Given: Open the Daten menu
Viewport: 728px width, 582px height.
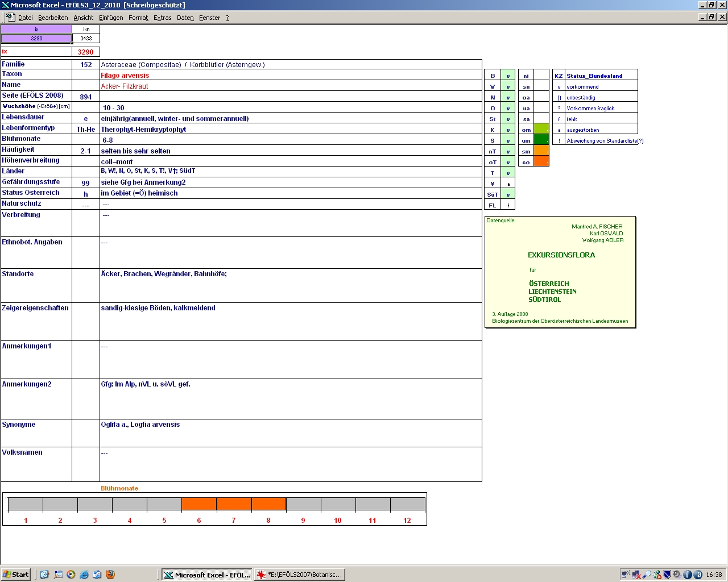Looking at the screenshot, I should [185, 18].
